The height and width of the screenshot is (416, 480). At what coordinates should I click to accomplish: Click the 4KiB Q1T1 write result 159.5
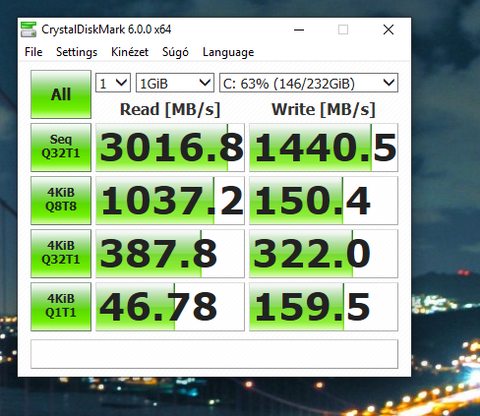(x=323, y=307)
